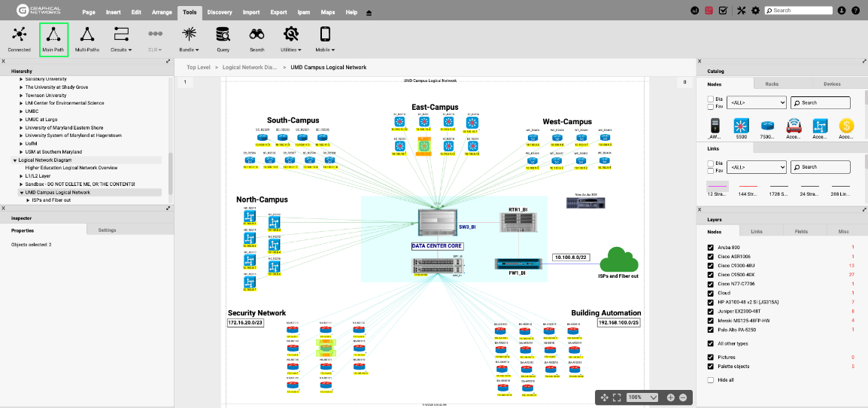Toggle the Cloud layer checkbox
Image resolution: width=868 pixels, height=408 pixels.
click(711, 293)
